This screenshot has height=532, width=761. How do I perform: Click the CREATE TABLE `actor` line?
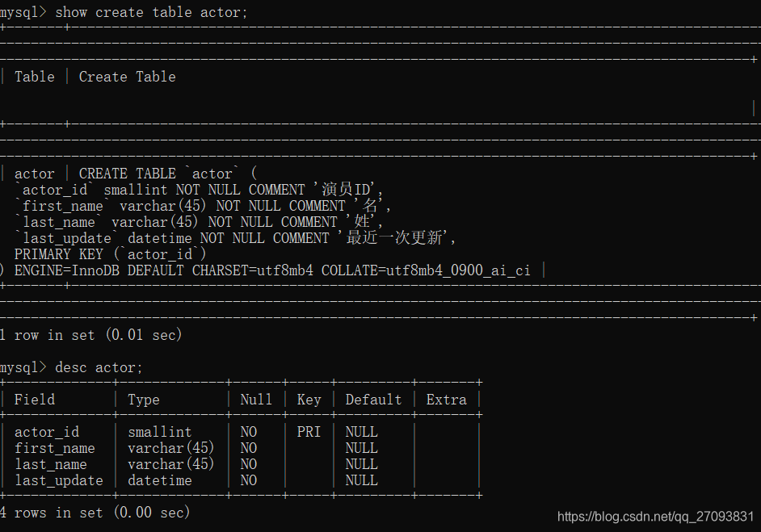168,174
